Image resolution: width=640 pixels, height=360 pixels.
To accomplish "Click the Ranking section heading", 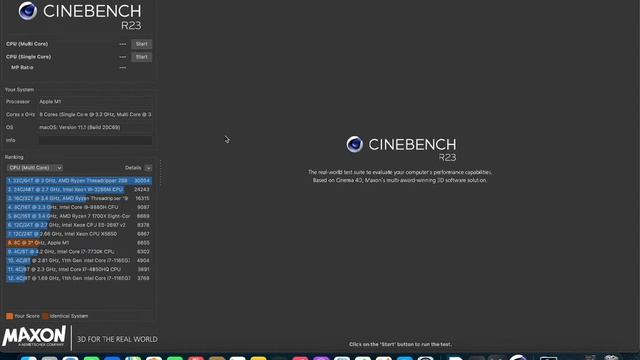I will click(14, 157).
